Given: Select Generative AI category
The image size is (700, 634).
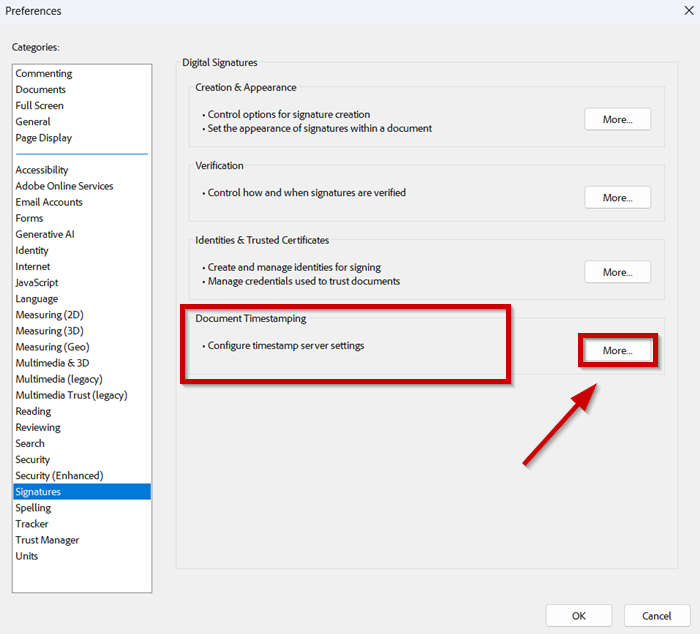Looking at the screenshot, I should [x=45, y=234].
